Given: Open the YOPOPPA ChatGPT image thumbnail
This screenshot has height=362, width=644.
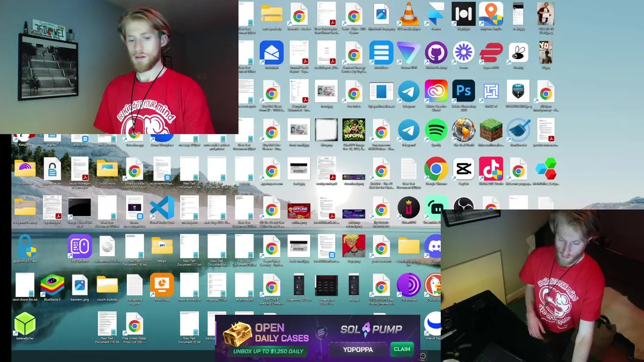Looking at the screenshot, I should pos(354,131).
